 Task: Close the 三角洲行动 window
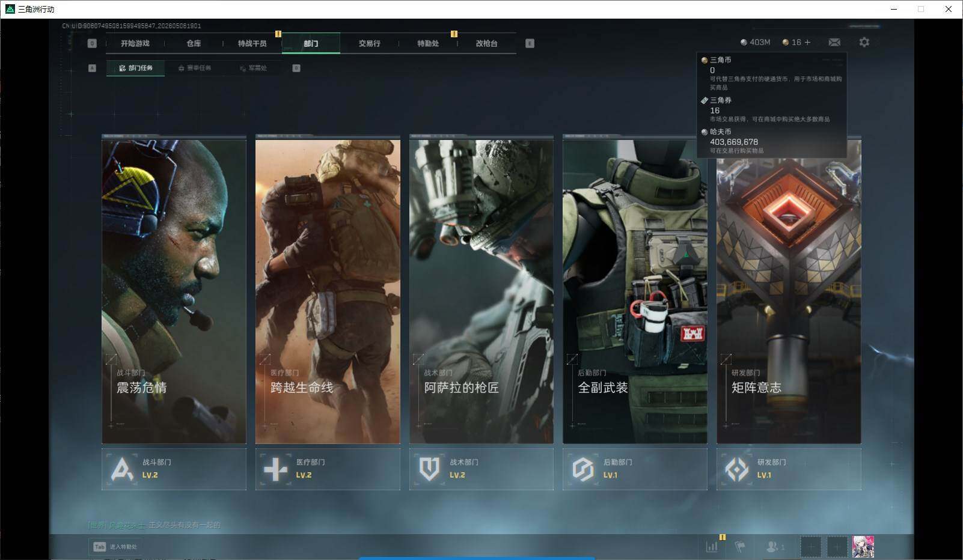949,9
